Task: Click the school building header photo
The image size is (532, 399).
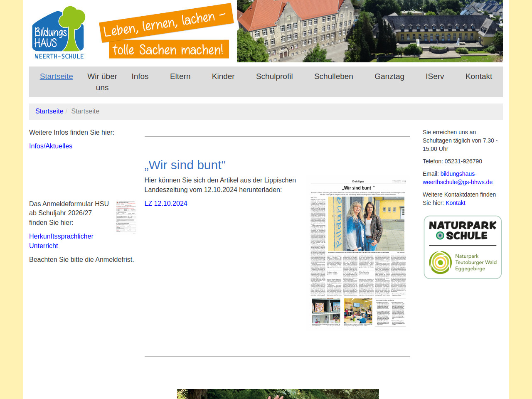Action: (369, 31)
